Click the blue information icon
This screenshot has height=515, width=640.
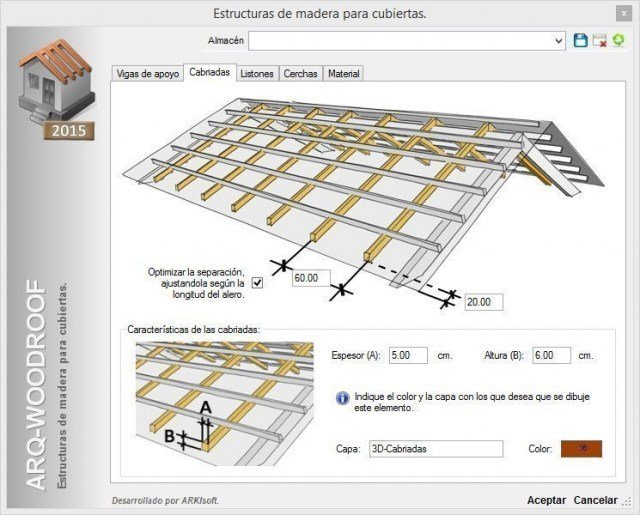tap(342, 397)
